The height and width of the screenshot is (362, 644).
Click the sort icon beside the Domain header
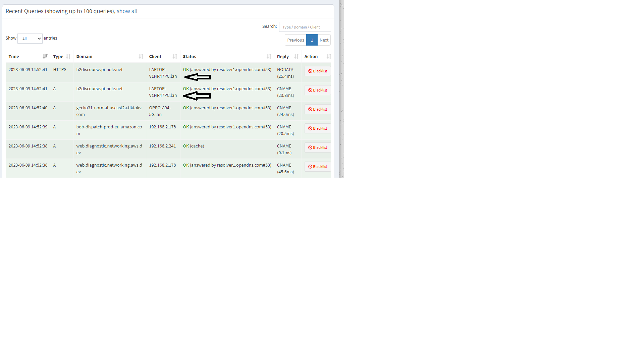click(141, 56)
